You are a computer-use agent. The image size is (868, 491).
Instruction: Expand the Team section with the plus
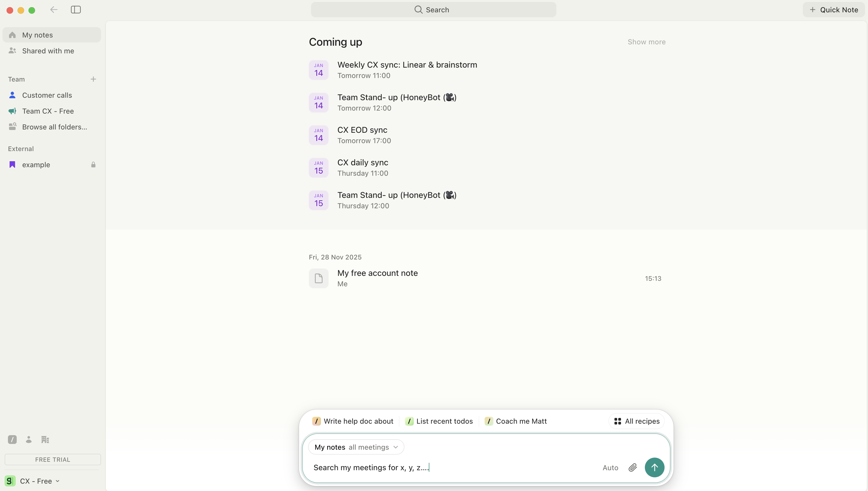click(x=93, y=79)
